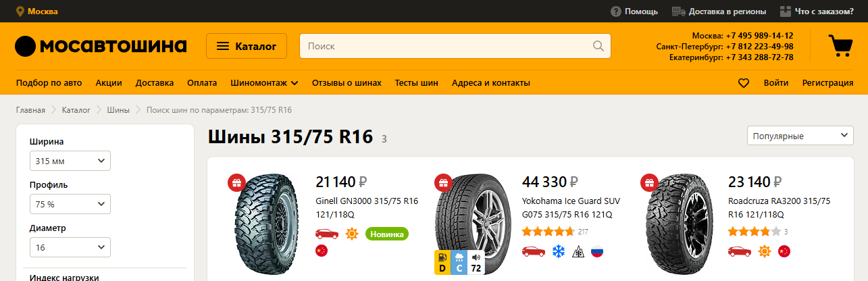
Task: Click the green Новинка badge
Action: [387, 234]
